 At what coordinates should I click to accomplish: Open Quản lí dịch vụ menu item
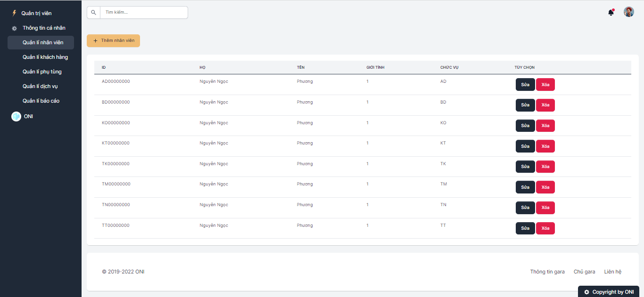[41, 86]
